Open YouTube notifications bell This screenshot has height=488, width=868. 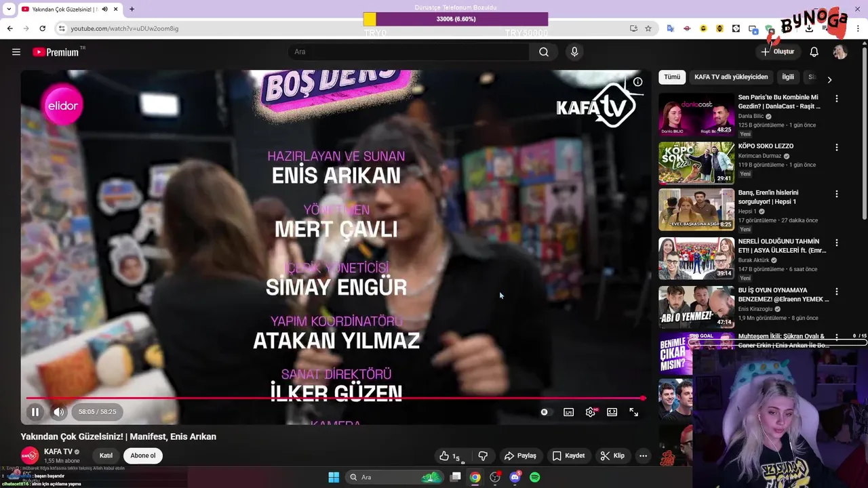(x=814, y=52)
